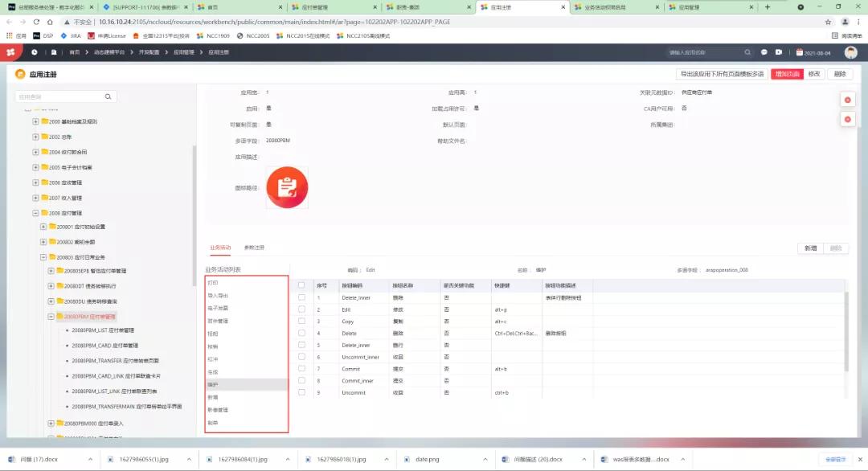Expand the 2000 tree folder node
This screenshot has height=471, width=868.
(35, 121)
